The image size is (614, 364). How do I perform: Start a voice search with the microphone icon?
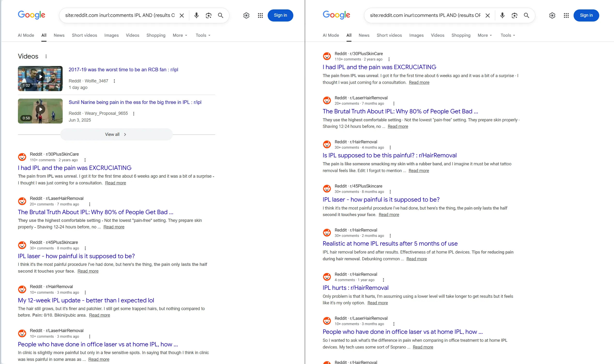pyautogui.click(x=196, y=15)
